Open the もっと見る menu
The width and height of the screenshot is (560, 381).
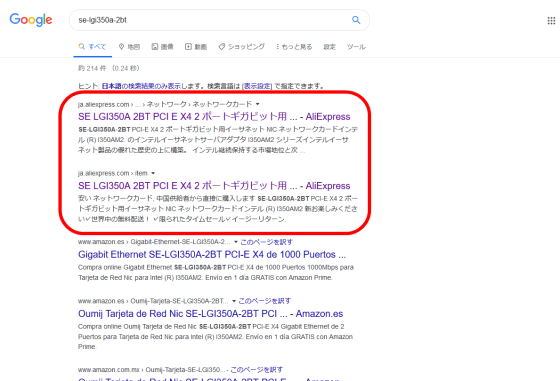(294, 47)
